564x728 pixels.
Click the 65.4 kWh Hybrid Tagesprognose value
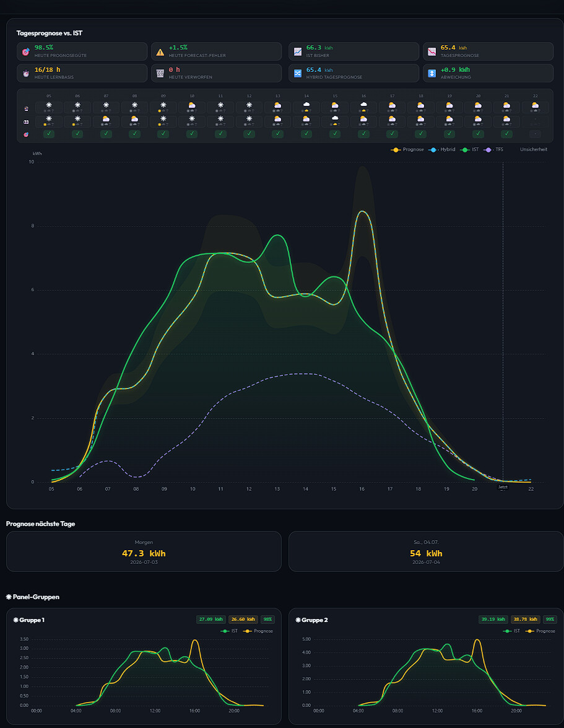(x=319, y=69)
